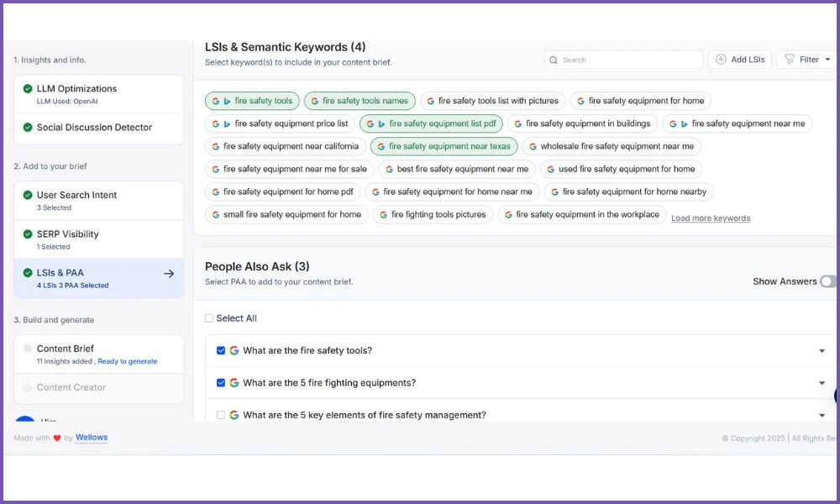This screenshot has height=504, width=840.
Task: Toggle the Show Answers switch
Action: (x=827, y=281)
